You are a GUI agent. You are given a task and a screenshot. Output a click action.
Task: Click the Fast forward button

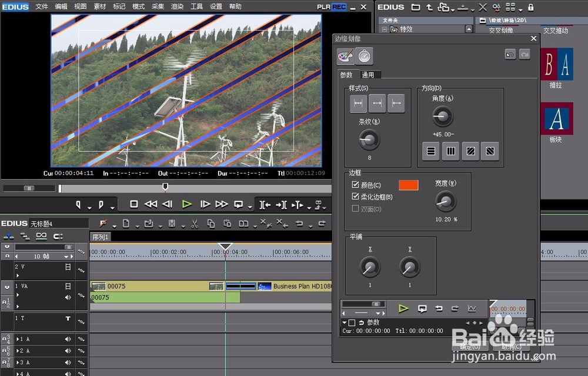coord(222,204)
